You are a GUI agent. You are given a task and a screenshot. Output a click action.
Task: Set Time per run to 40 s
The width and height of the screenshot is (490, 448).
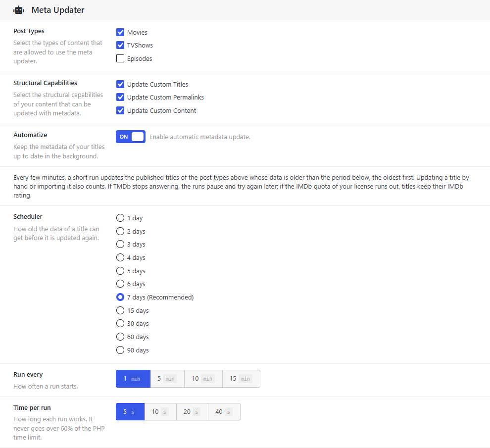click(224, 412)
